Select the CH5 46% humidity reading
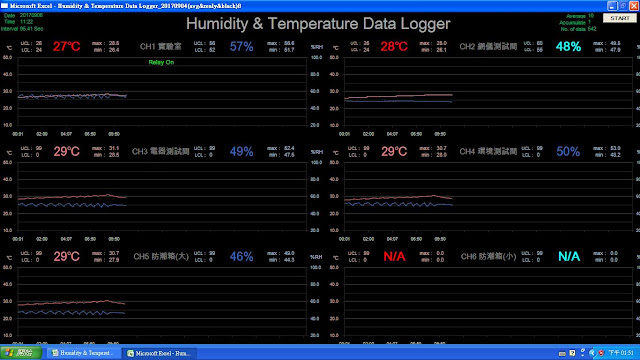The image size is (640, 360). pyautogui.click(x=241, y=256)
